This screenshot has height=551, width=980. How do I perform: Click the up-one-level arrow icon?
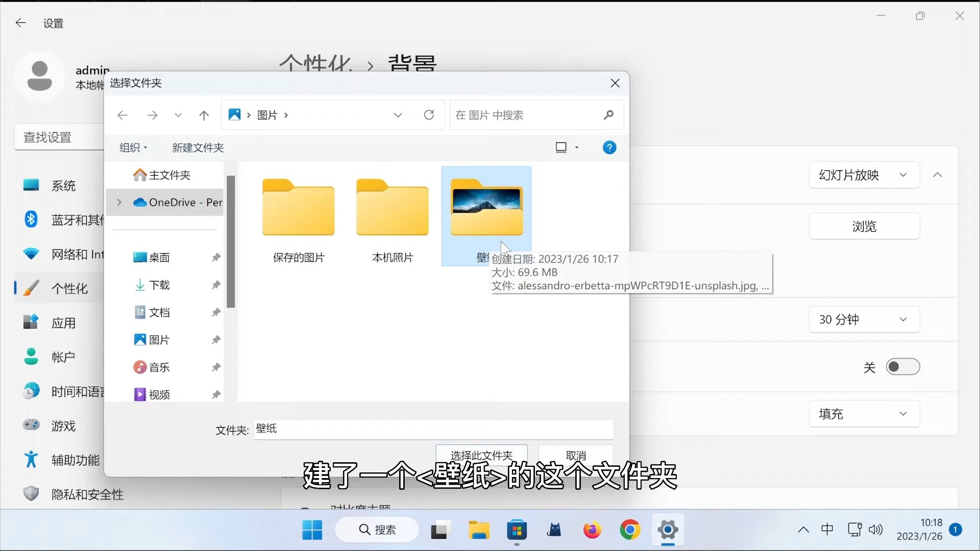(204, 115)
